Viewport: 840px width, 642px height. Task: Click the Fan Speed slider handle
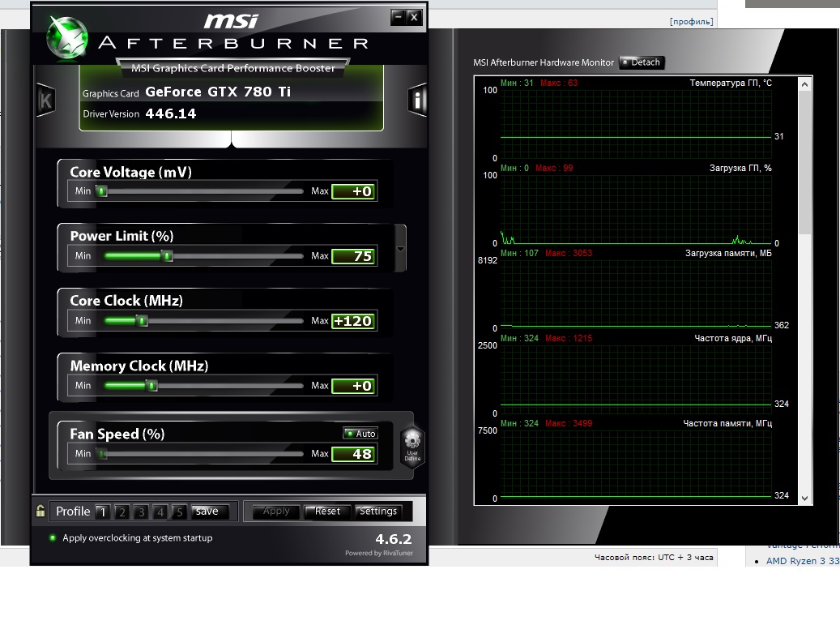click(102, 454)
